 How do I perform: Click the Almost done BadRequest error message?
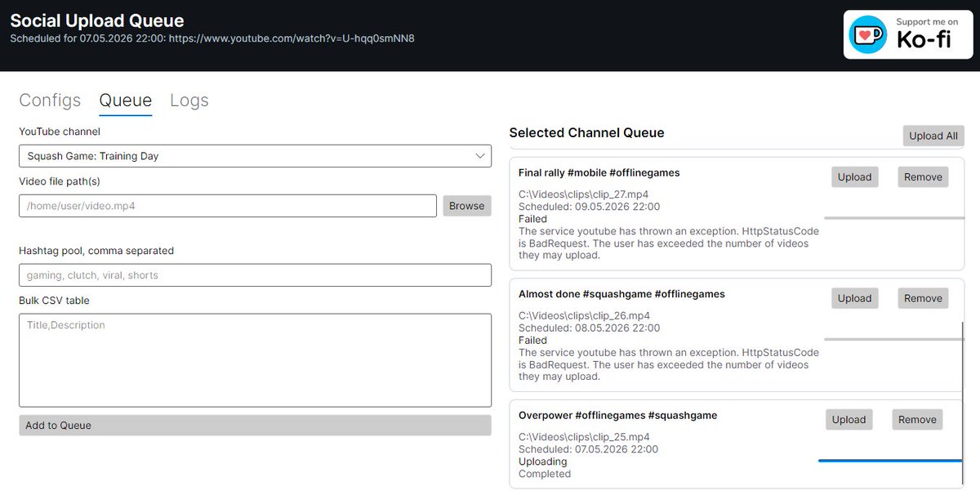click(x=669, y=365)
